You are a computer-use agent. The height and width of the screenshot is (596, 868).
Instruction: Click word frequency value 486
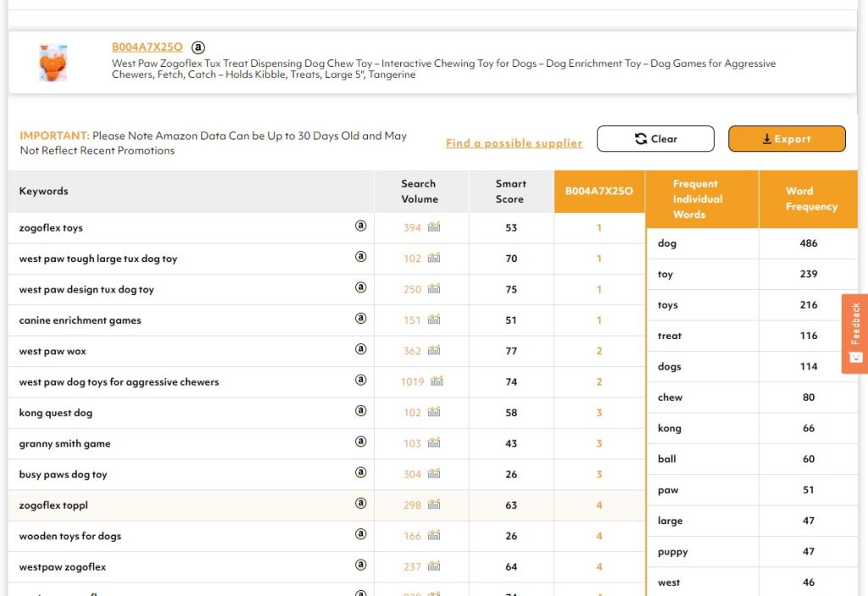tap(809, 243)
